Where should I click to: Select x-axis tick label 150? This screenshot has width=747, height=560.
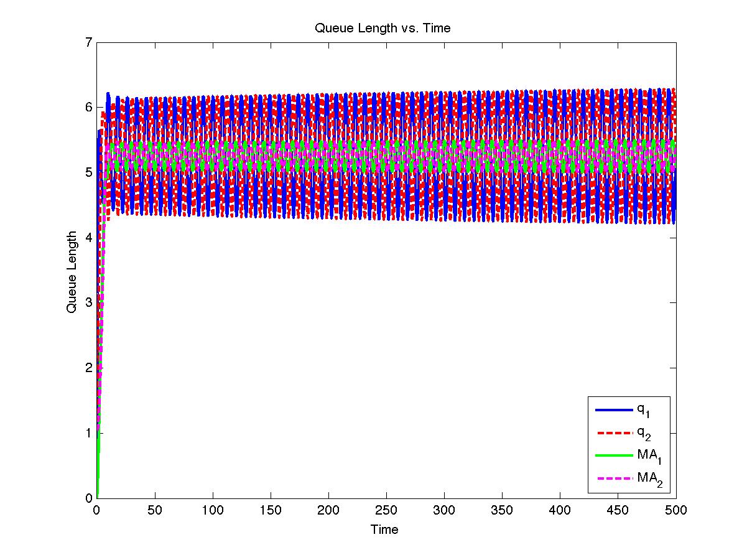[271, 510]
